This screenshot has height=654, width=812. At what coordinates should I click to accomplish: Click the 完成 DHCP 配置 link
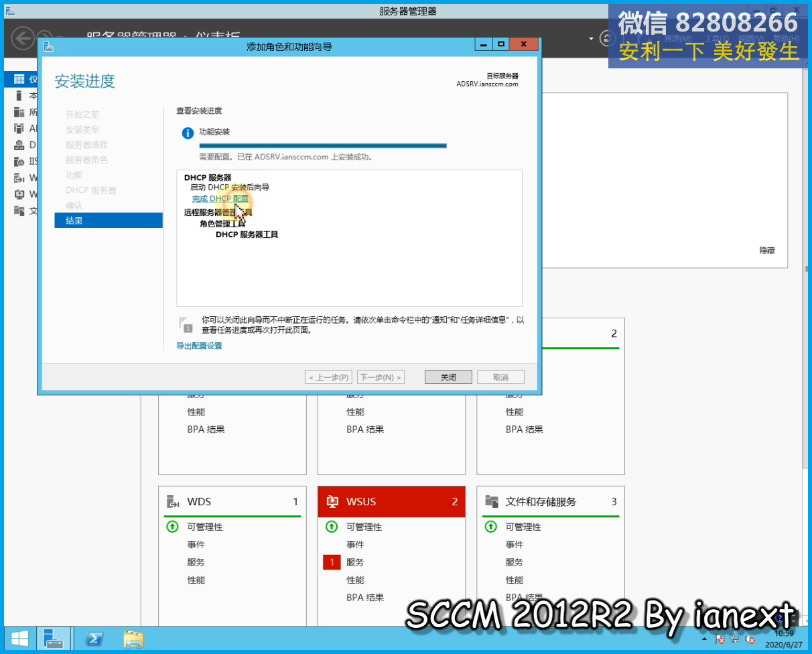click(x=220, y=199)
